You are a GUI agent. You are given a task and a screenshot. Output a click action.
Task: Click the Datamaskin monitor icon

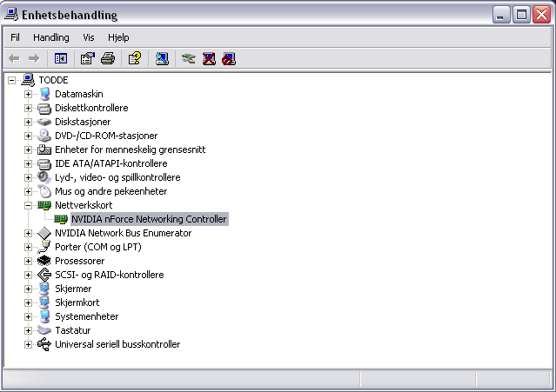click(x=44, y=94)
